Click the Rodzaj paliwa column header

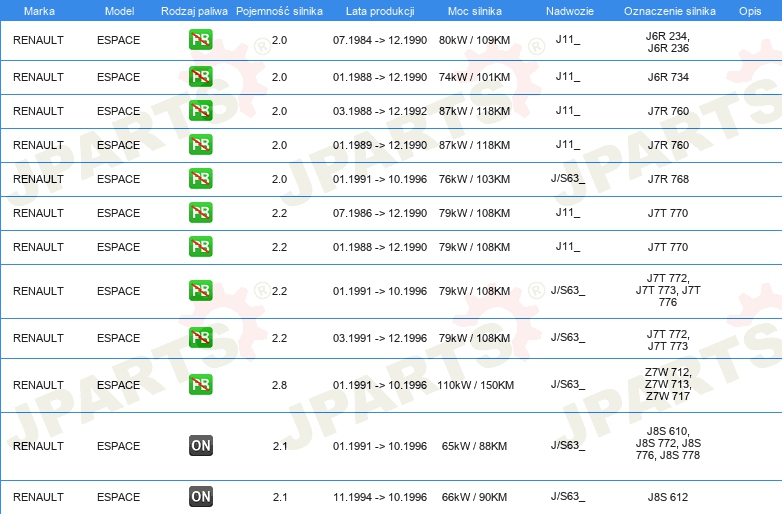click(x=194, y=11)
